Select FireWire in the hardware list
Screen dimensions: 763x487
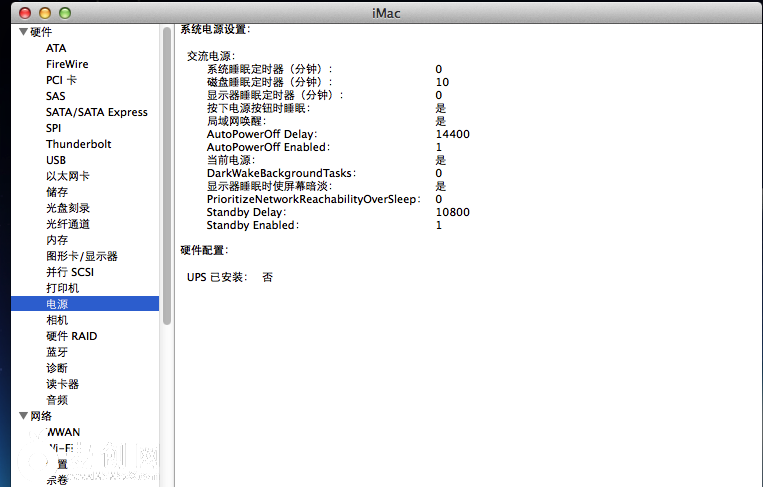(67, 64)
